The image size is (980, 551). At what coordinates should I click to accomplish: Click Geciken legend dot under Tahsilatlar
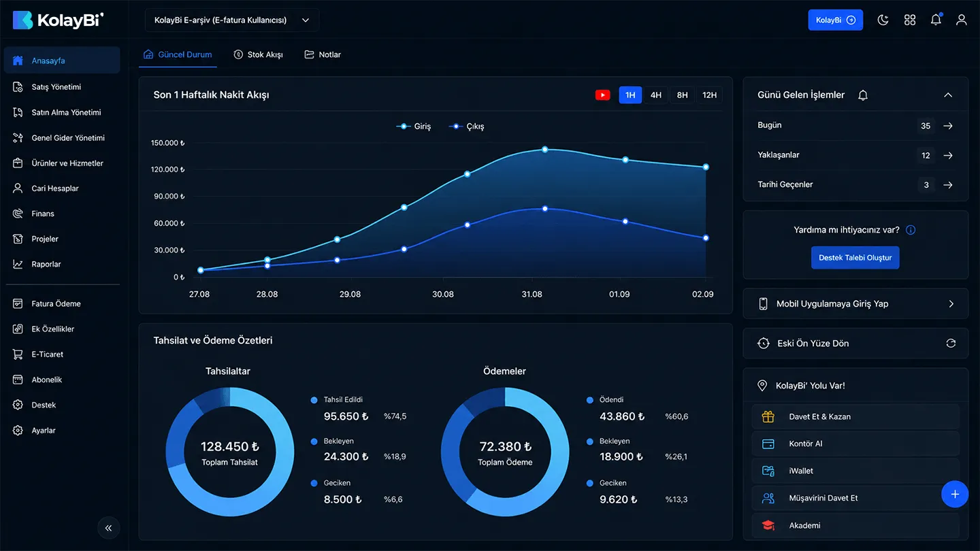click(314, 483)
